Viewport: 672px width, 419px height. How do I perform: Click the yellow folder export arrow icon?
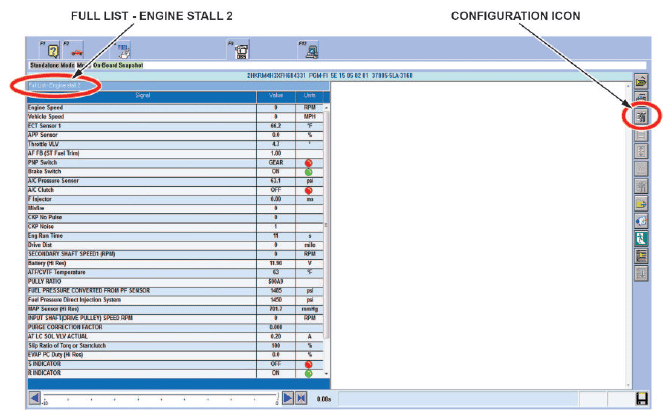tap(641, 204)
